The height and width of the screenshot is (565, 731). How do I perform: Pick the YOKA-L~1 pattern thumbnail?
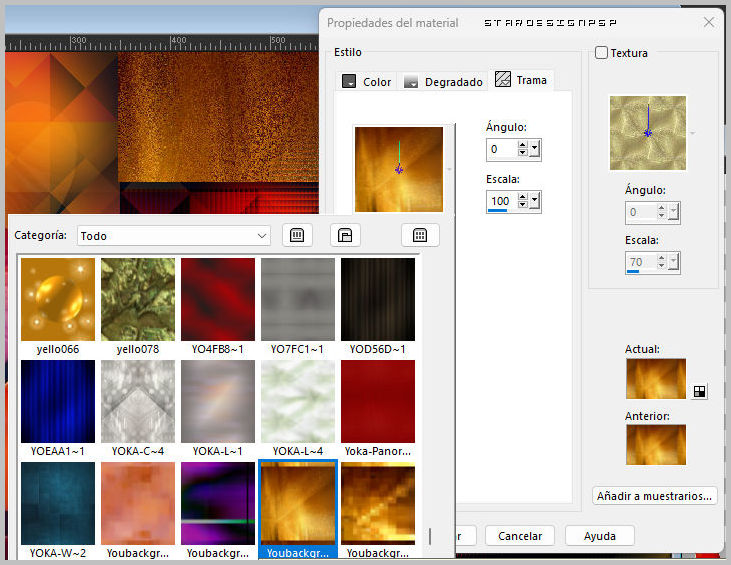click(x=218, y=401)
